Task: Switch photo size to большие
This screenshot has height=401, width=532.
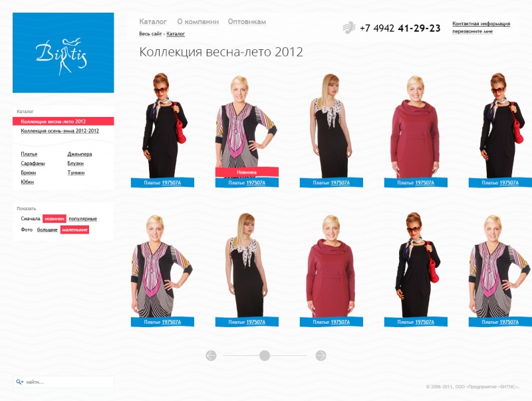Action: (x=47, y=229)
